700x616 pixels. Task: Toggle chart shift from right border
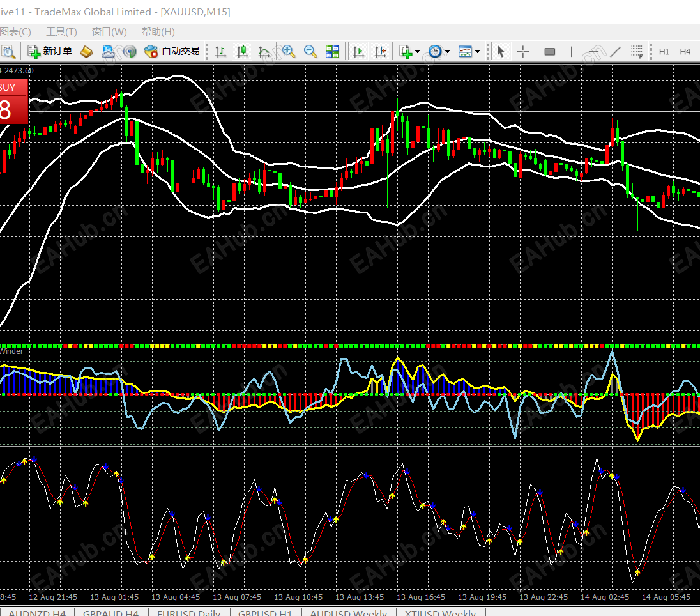(x=380, y=52)
